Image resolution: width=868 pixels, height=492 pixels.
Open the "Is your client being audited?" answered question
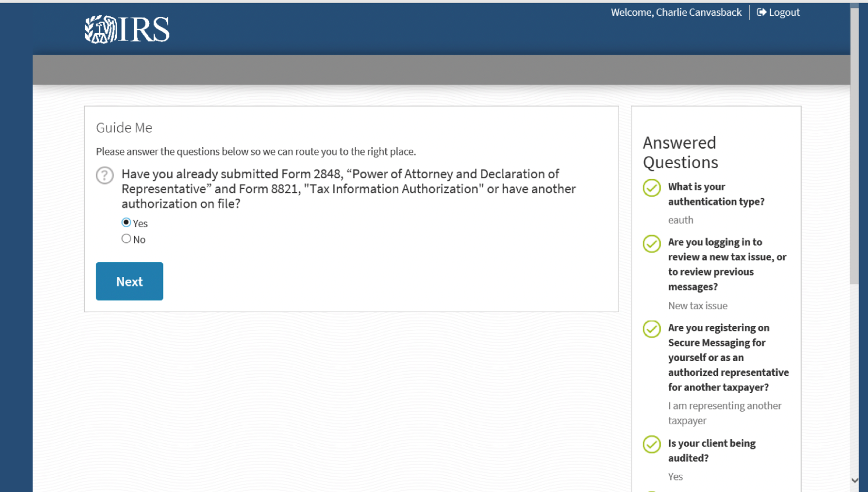(711, 450)
